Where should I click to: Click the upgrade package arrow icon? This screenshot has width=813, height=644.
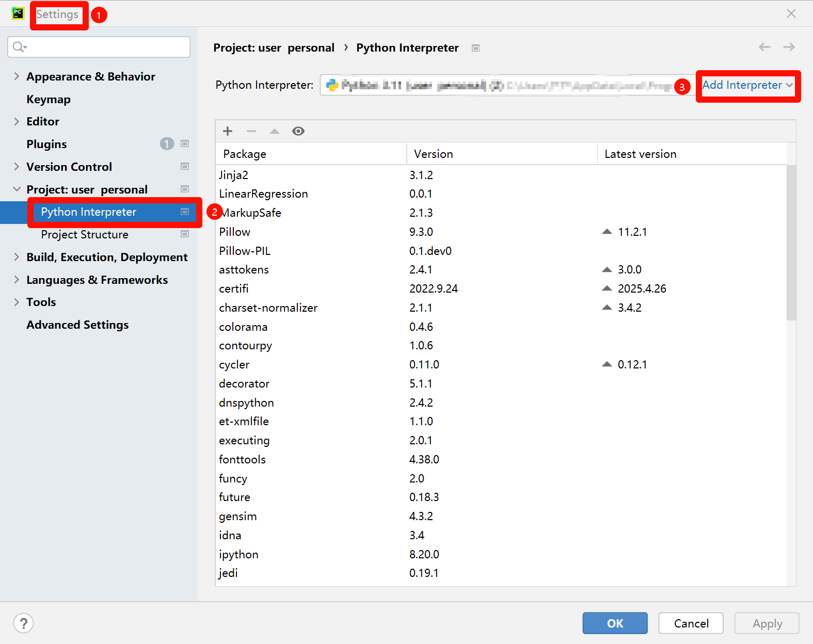275,131
